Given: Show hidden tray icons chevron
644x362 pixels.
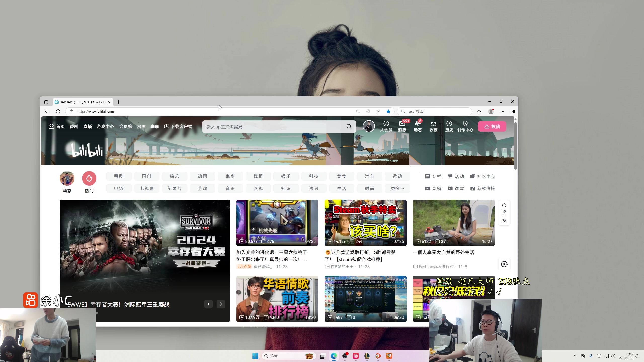Looking at the screenshot, I should pos(575,356).
